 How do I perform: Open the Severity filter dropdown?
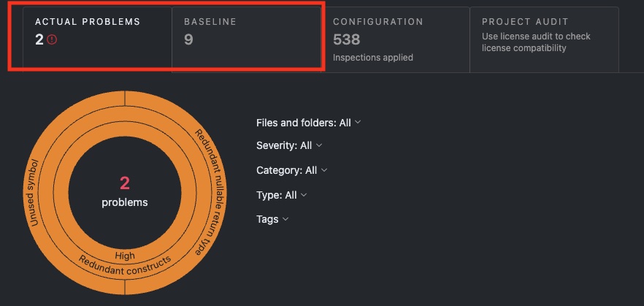289,145
